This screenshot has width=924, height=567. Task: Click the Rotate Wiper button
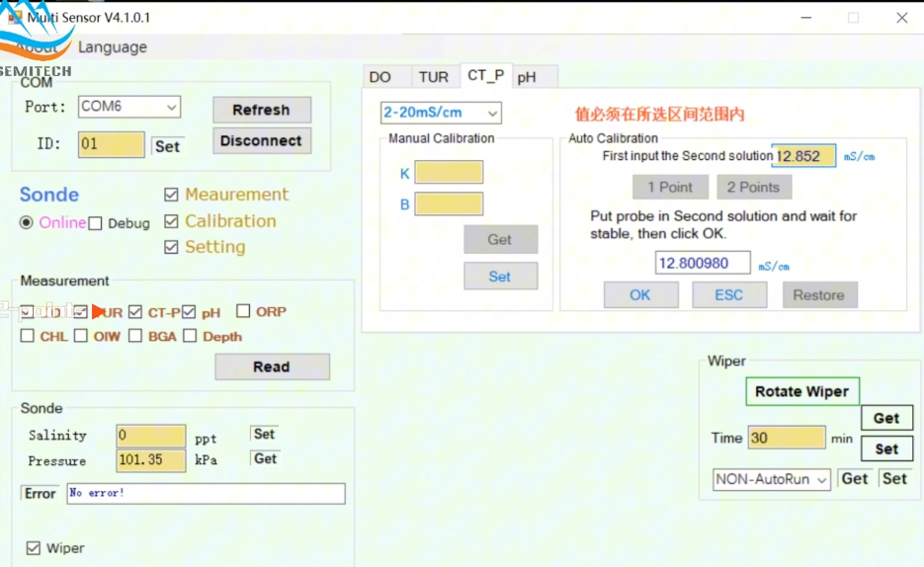click(x=801, y=391)
